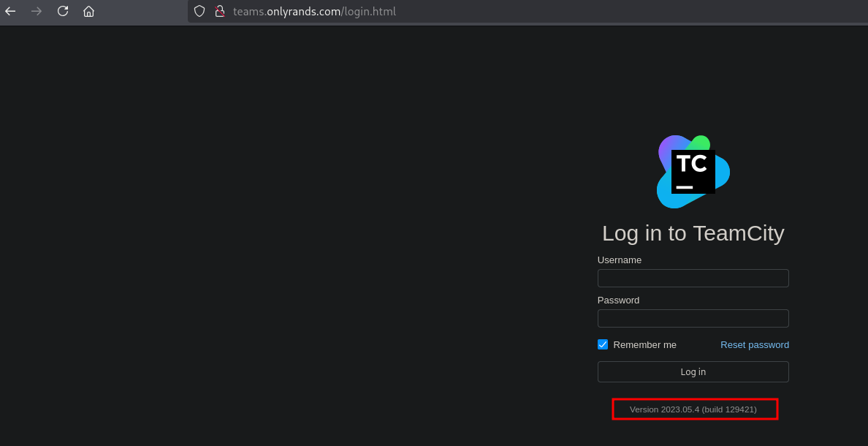
Task: Select the teams.onlyrands.com URL text
Action: [x=314, y=12]
